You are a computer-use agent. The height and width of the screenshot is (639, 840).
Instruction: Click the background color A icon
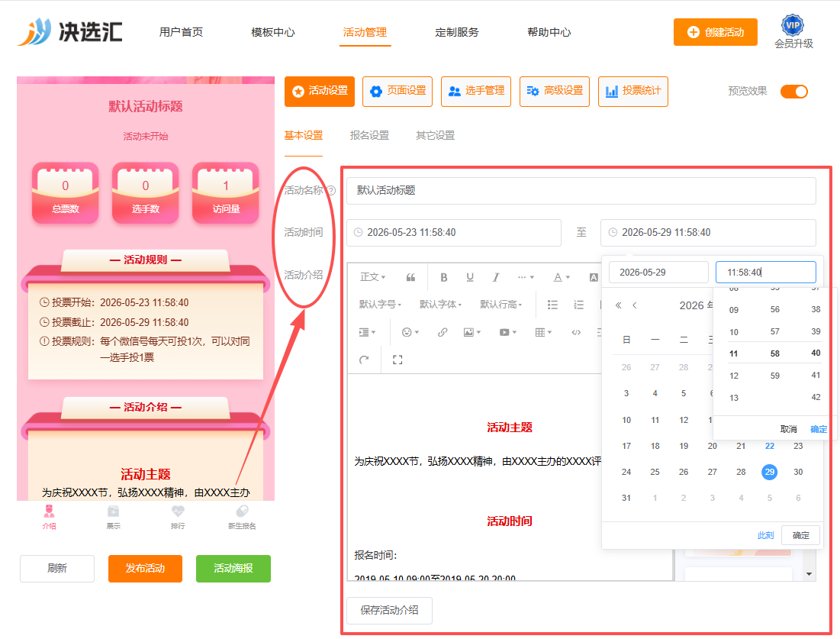point(594,277)
